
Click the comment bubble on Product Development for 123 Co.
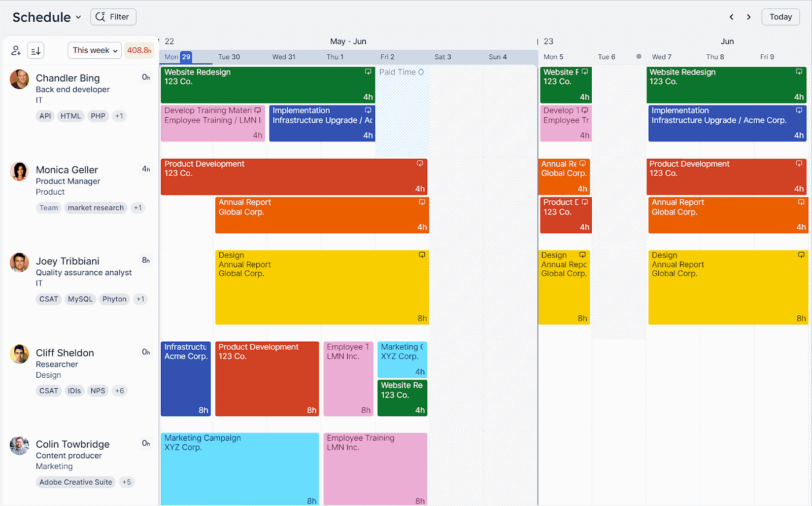coord(419,163)
